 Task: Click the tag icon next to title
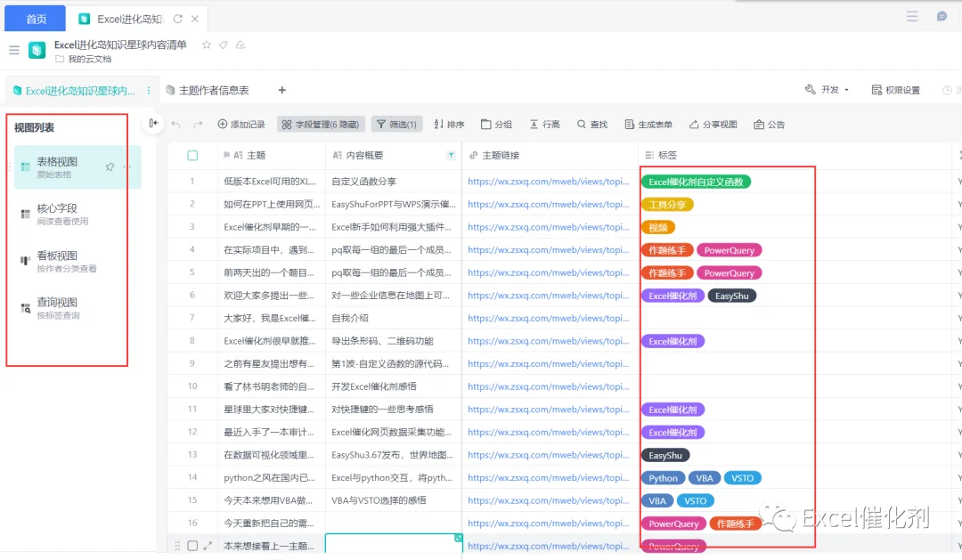click(224, 45)
